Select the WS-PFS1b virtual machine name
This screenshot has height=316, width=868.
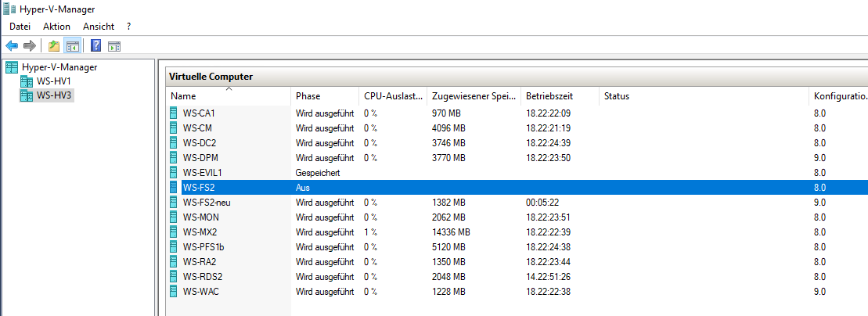click(203, 247)
